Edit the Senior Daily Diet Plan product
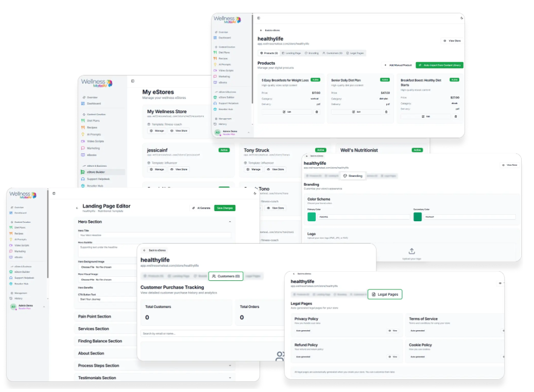This screenshot has width=534, height=392. click(x=356, y=112)
